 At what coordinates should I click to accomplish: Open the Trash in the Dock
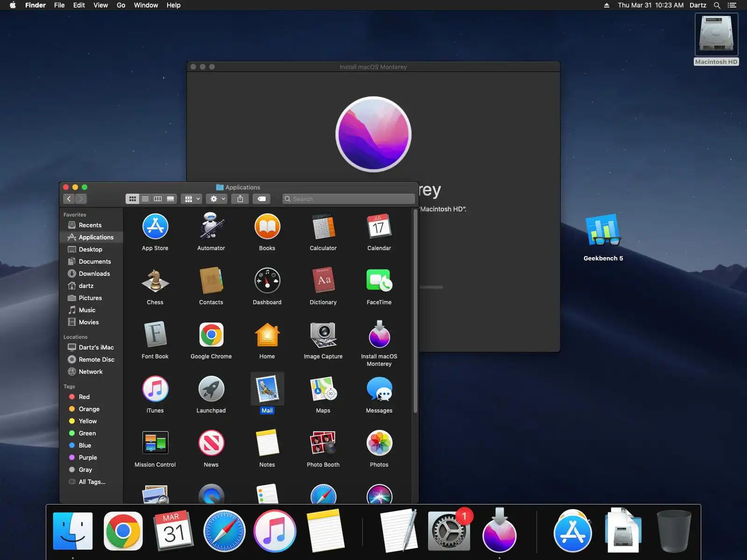tap(674, 531)
